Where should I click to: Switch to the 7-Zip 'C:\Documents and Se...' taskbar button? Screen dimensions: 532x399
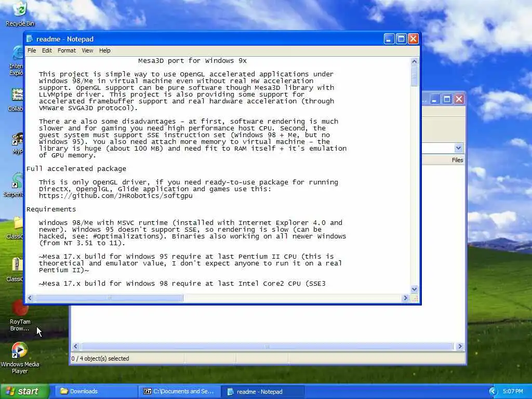[179, 392]
